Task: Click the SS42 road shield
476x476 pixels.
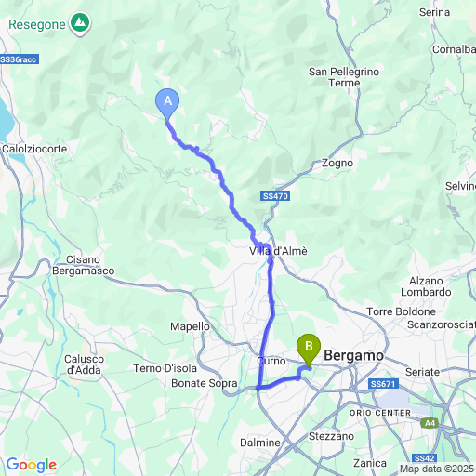Action: tap(425, 458)
